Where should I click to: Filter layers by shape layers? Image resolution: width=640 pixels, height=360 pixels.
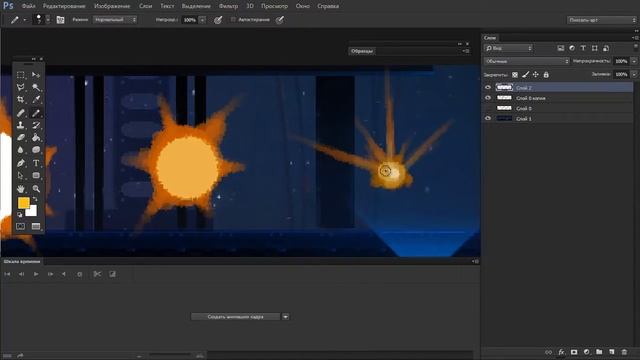click(x=594, y=48)
